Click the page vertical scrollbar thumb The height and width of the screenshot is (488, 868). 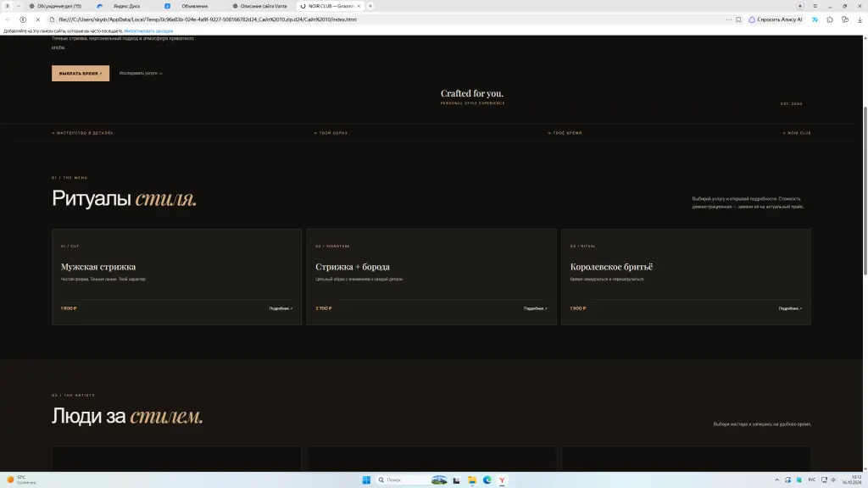coord(865,191)
